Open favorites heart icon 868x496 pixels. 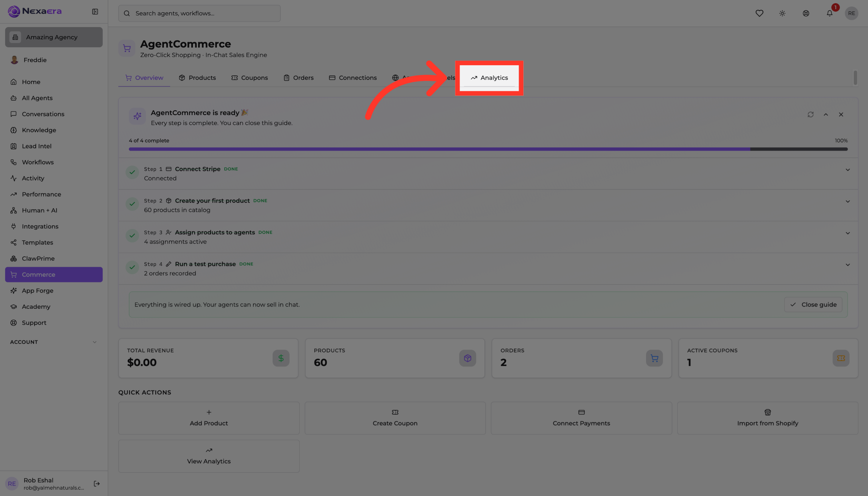click(x=759, y=13)
